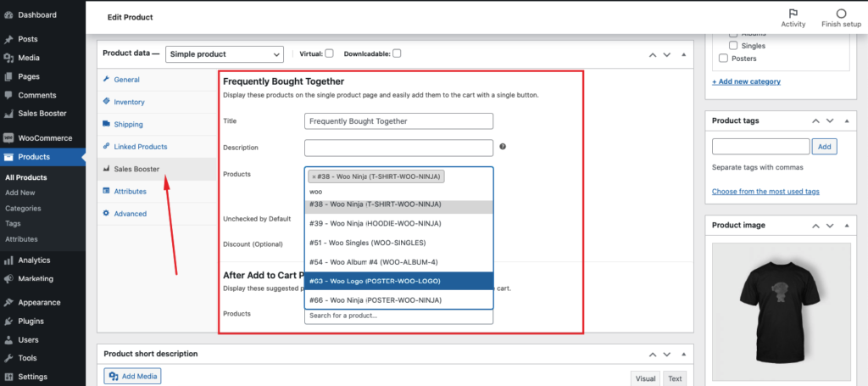Open Tags submenu item in Products
Image resolution: width=868 pixels, height=386 pixels.
[13, 224]
